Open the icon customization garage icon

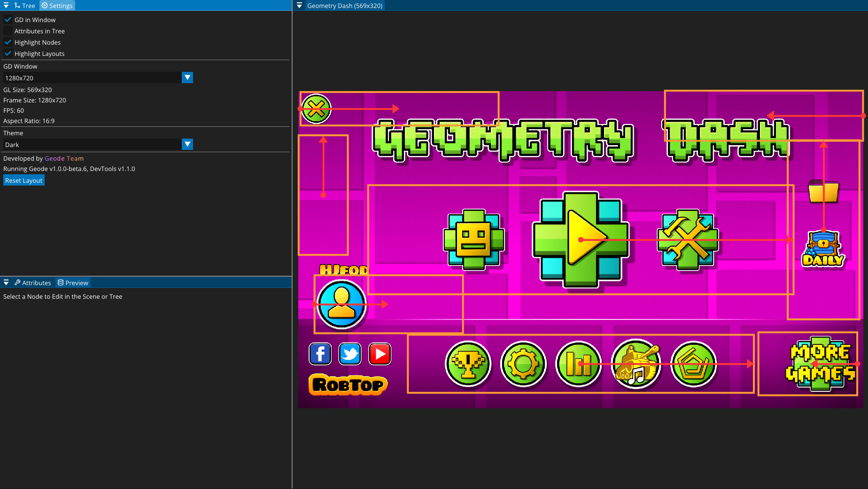click(x=474, y=240)
